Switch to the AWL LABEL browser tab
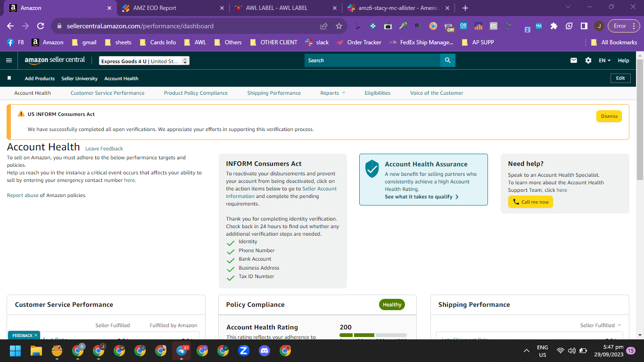The height and width of the screenshot is (362, 644). pyautogui.click(x=286, y=8)
